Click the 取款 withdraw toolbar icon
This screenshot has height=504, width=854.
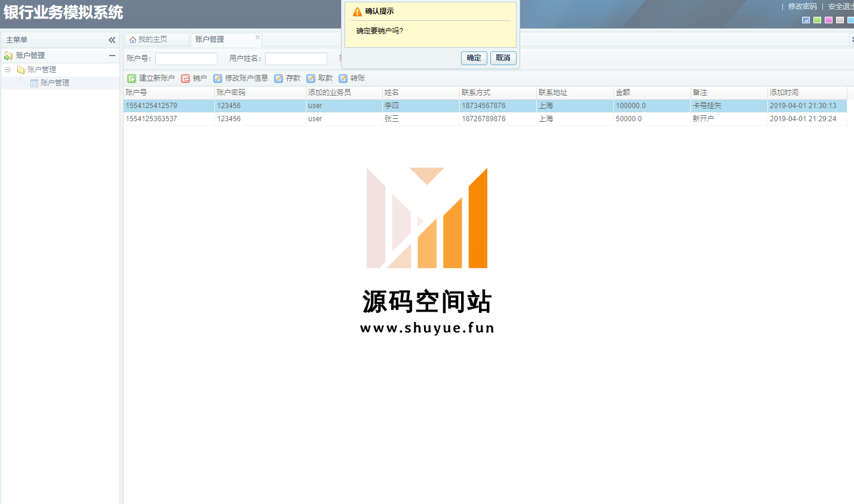point(311,78)
